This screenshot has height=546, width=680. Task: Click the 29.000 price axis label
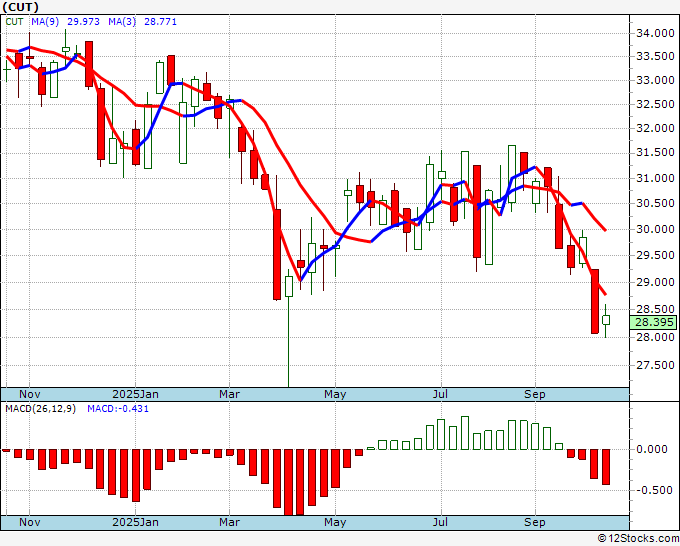(655, 282)
